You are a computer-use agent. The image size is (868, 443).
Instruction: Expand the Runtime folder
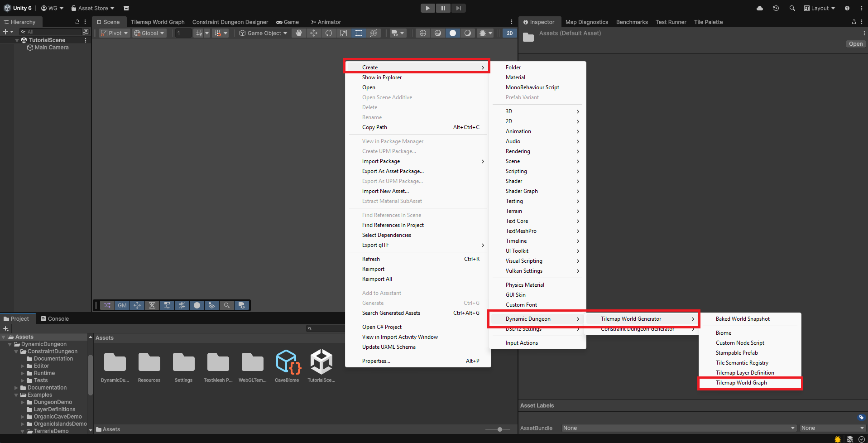click(x=23, y=373)
